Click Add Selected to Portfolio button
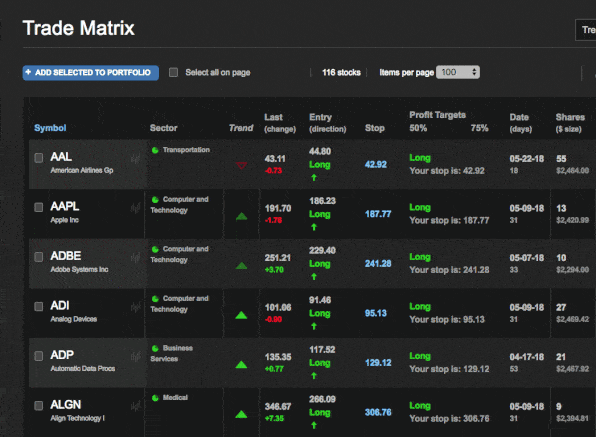The image size is (596, 437). 90,73
